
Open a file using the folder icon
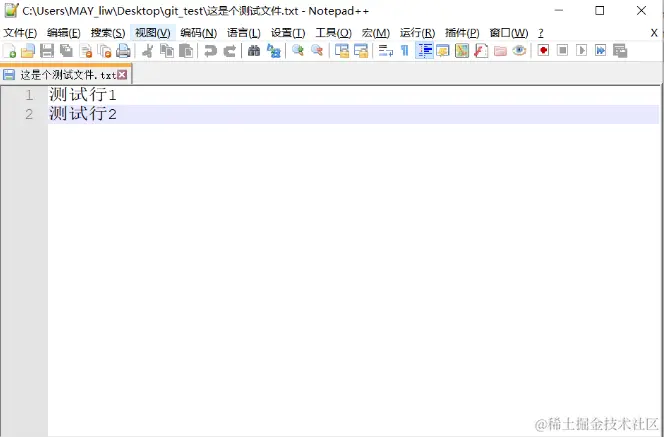coord(28,51)
